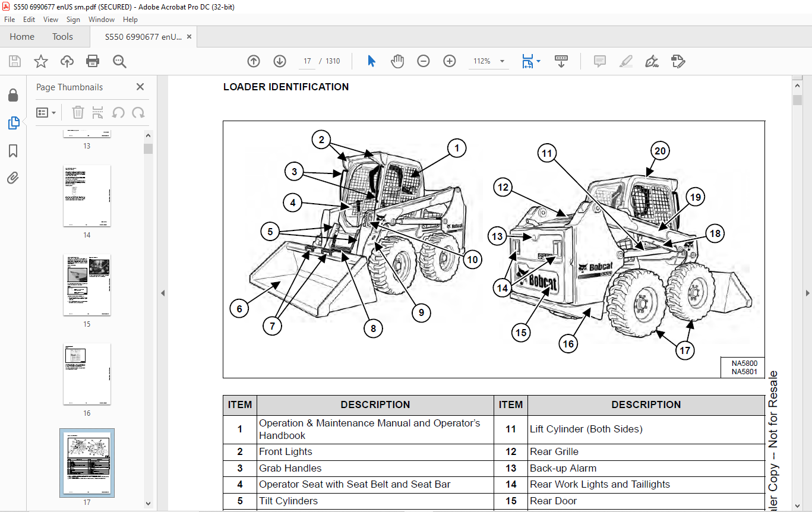812x512 pixels.
Task: Open Page Thumbnails sidebar icon
Action: pos(13,123)
